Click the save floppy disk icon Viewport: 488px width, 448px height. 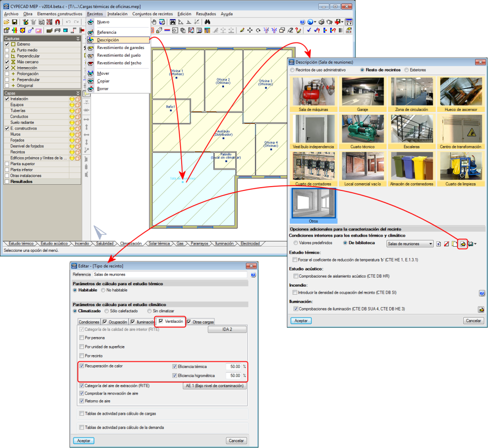point(14,22)
